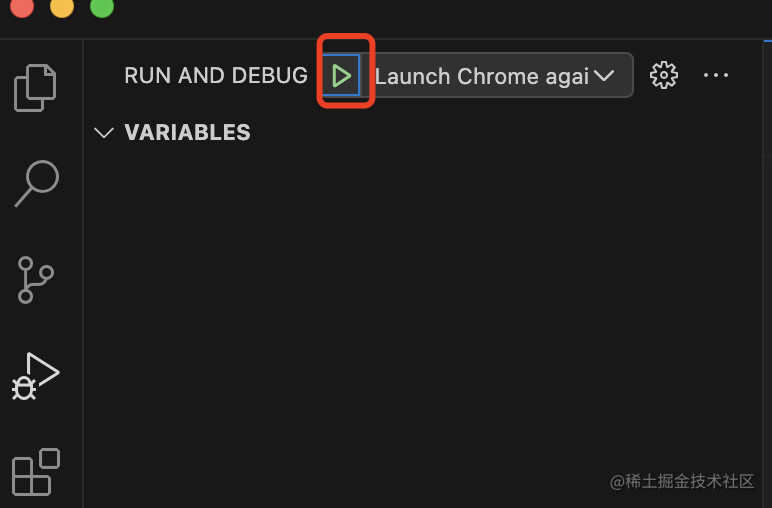
Task: Close the window with the red button
Action: pos(22,7)
